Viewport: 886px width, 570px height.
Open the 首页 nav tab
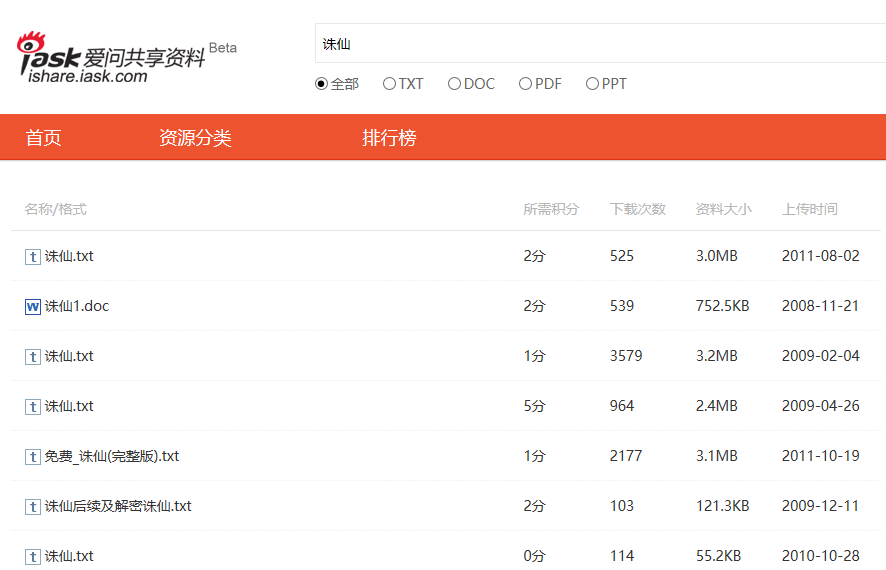point(44,137)
